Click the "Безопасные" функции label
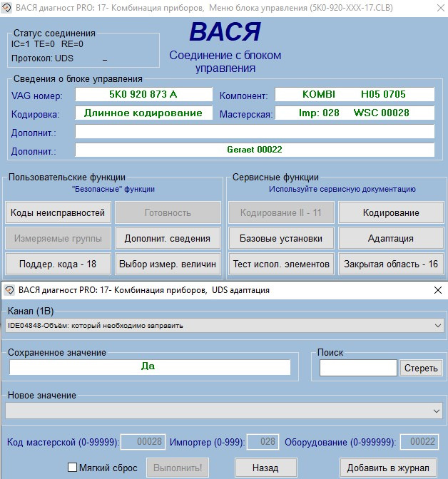 (113, 189)
